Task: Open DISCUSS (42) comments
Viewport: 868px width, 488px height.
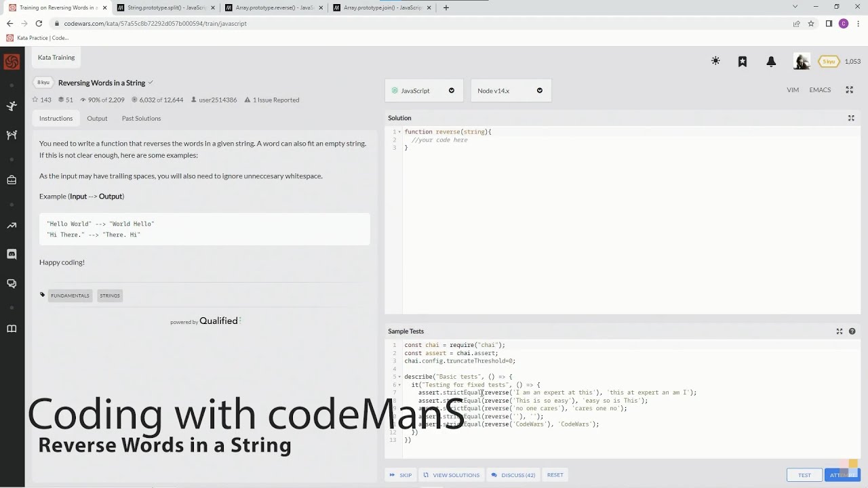Action: coord(513,475)
